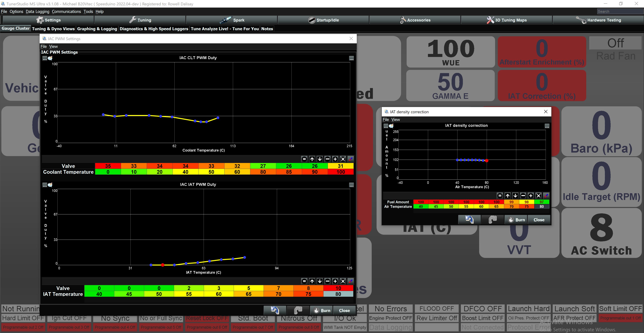Click the set-equal button above the Coolant Temperature table
Viewport: 644px width, 333px height.
[304, 159]
